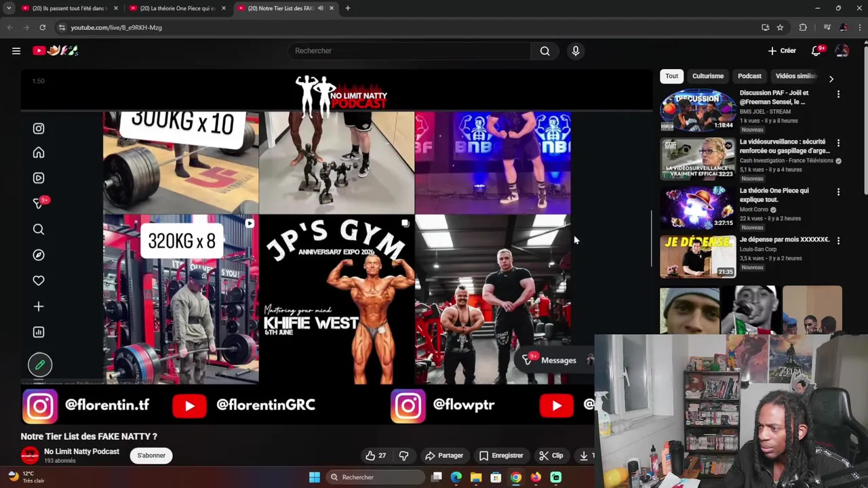Open the Discussion PAF video title

coord(774,97)
